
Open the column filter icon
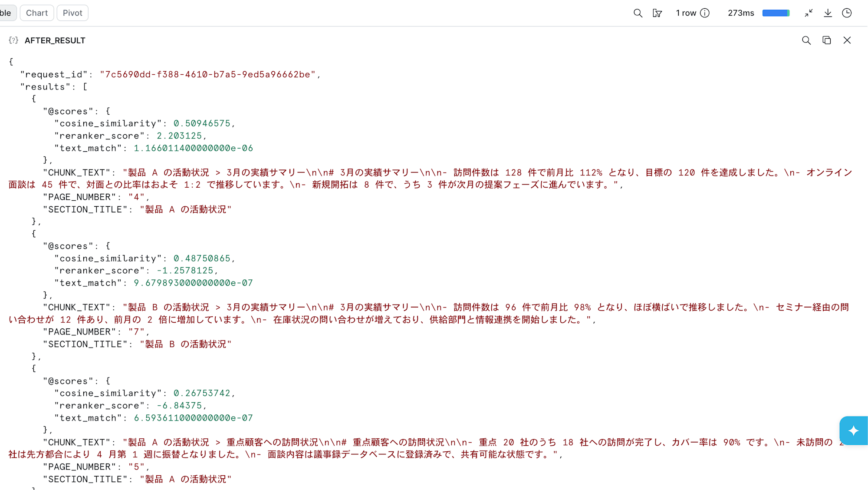(657, 13)
